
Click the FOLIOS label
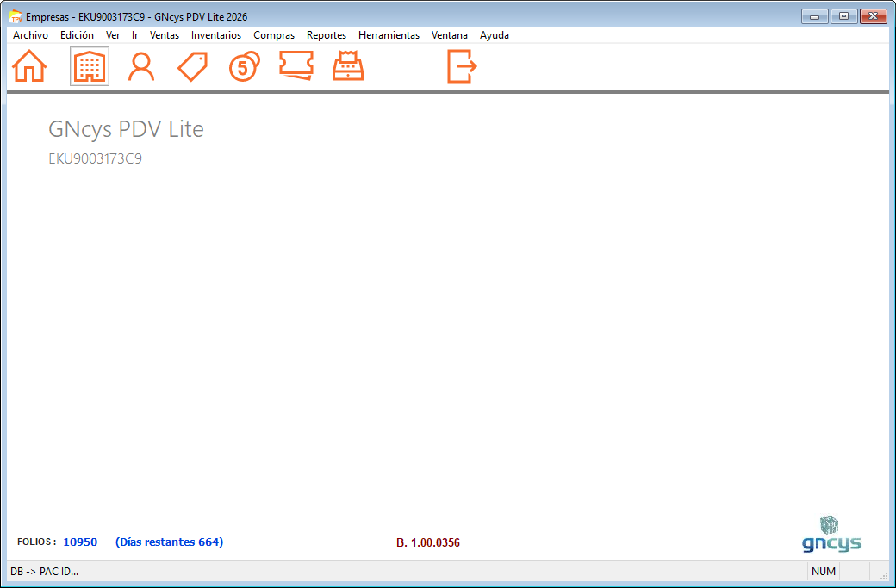[x=36, y=542]
